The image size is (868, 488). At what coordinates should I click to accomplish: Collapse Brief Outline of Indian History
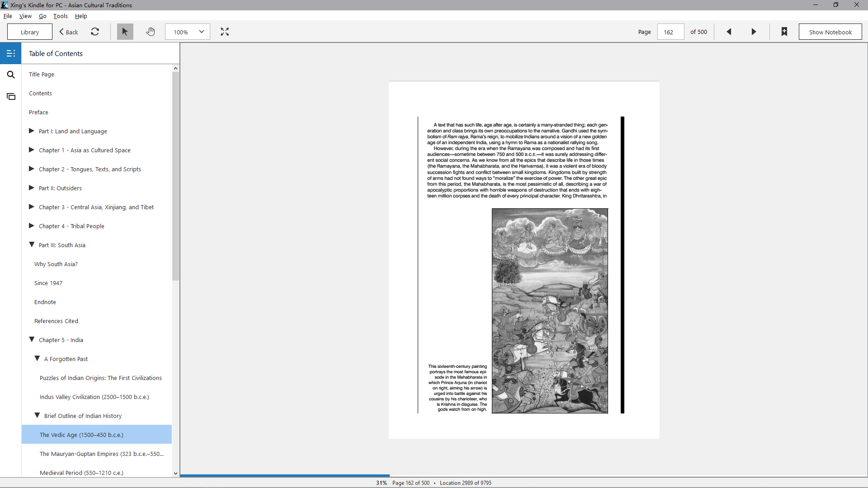37,416
